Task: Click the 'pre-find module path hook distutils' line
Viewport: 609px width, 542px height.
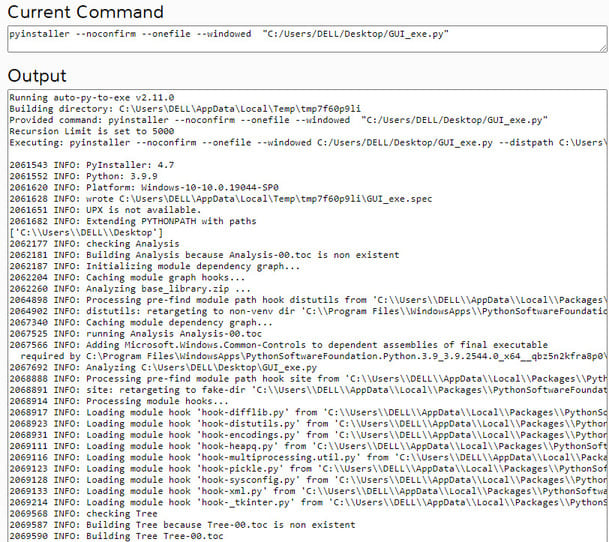Action: (x=308, y=300)
